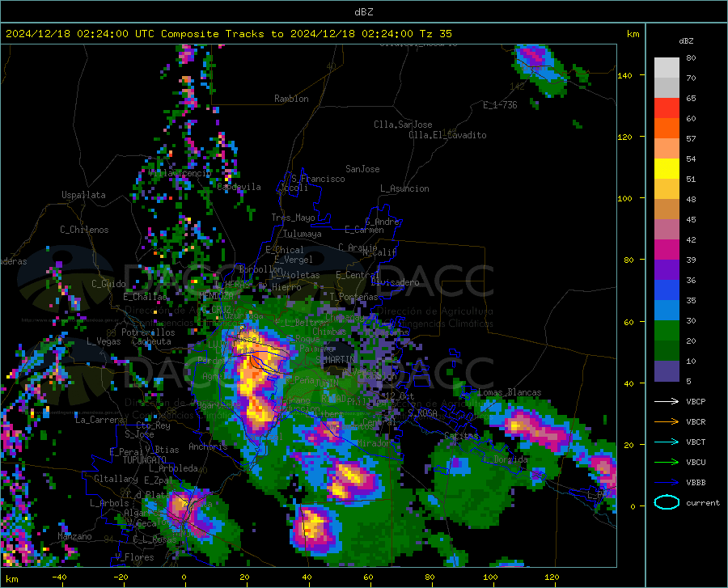Click the 'SanJose' map label
Image resolution: width=728 pixels, height=588 pixels.
362,169
